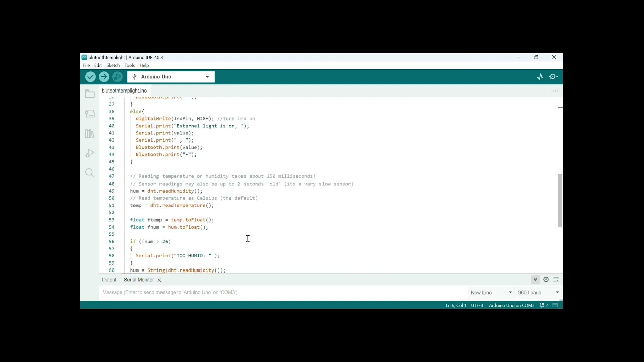Click 'Arduino Uno on COM3' in status bar
The image size is (644, 362).
pyautogui.click(x=511, y=305)
